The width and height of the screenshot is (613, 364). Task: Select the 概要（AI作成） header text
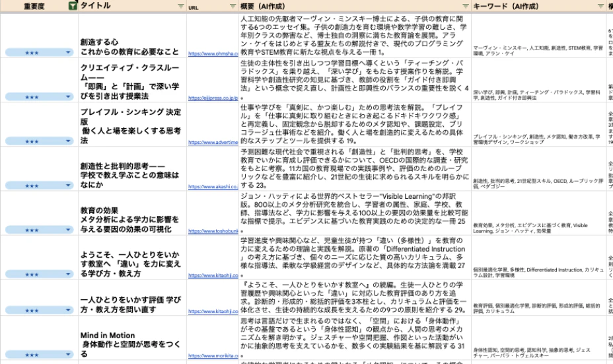pyautogui.click(x=262, y=6)
